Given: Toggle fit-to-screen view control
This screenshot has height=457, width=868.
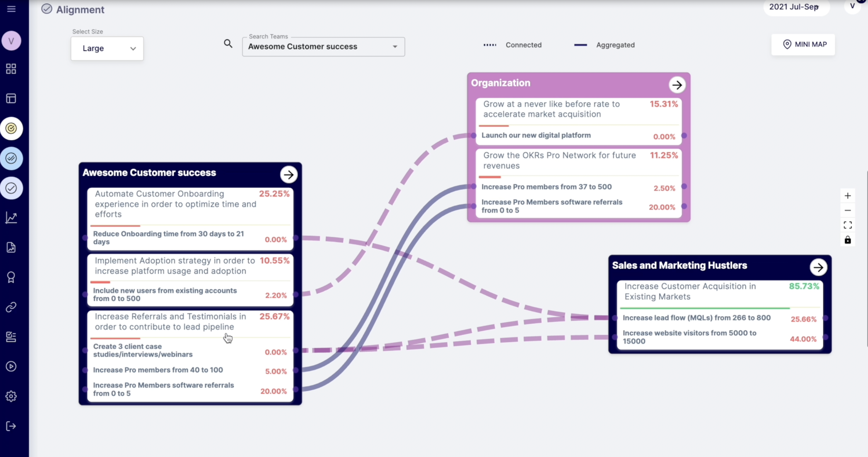Looking at the screenshot, I should pyautogui.click(x=848, y=225).
